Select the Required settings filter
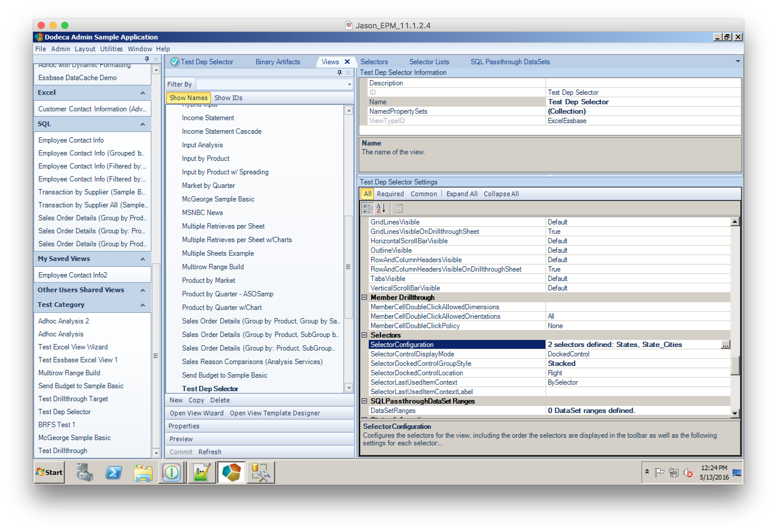Screen dimensions: 777x532 pyautogui.click(x=390, y=194)
